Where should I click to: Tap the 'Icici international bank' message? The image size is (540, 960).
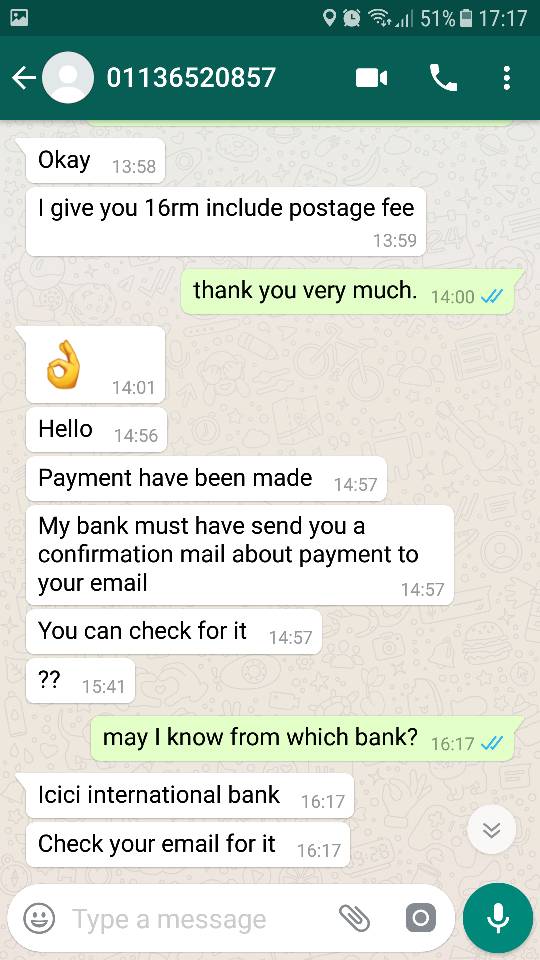pyautogui.click(x=190, y=795)
